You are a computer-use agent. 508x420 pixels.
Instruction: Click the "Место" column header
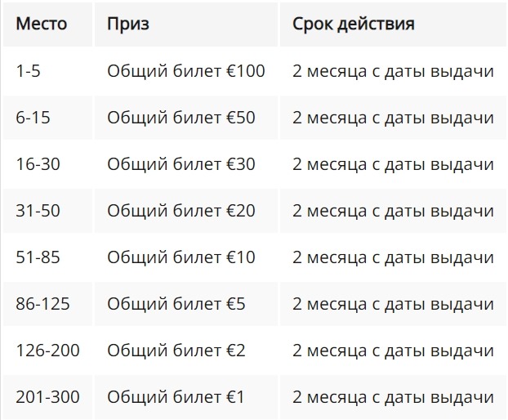[42, 25]
